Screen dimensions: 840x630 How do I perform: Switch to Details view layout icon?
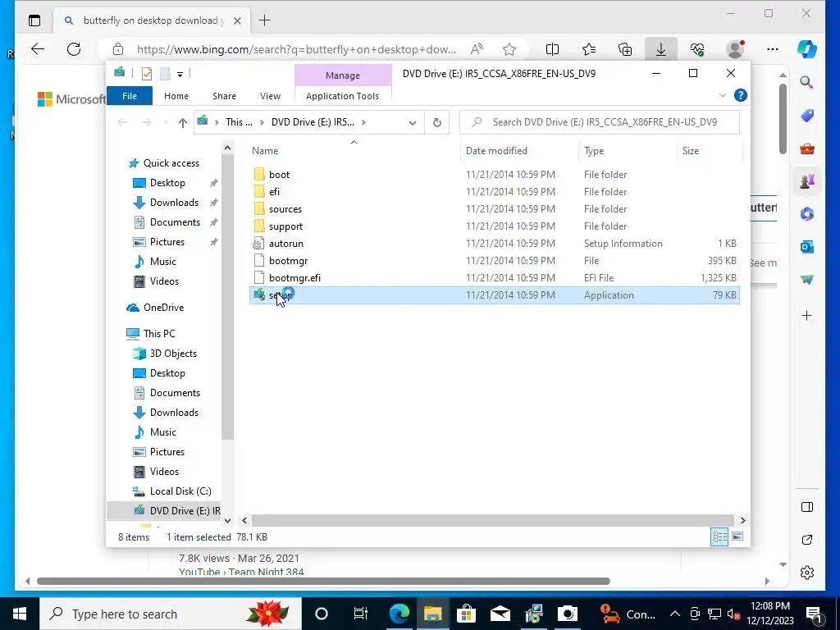[x=719, y=536]
